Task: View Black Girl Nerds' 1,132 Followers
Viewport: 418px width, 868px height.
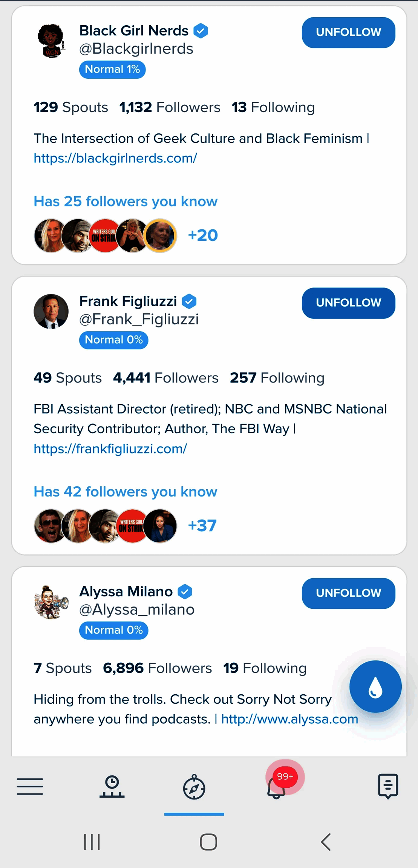Action: [170, 107]
